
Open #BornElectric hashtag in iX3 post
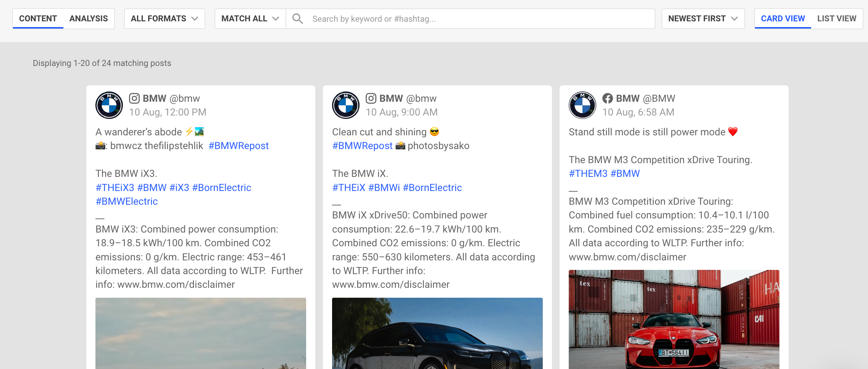click(x=222, y=188)
